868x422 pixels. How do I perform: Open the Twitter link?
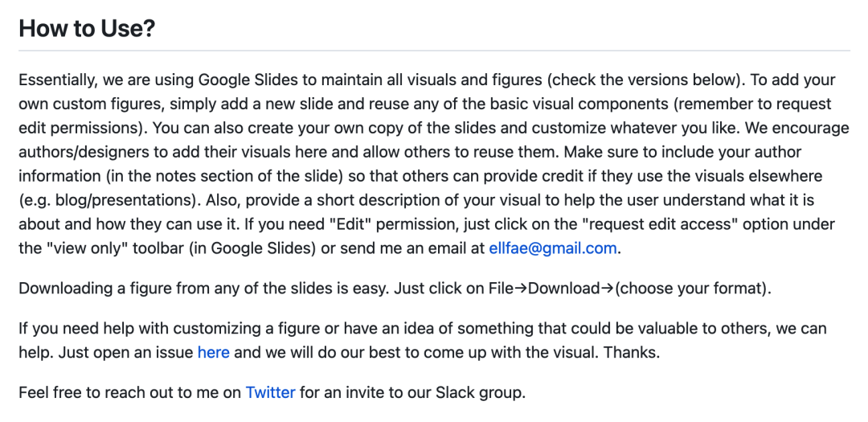[x=270, y=392]
